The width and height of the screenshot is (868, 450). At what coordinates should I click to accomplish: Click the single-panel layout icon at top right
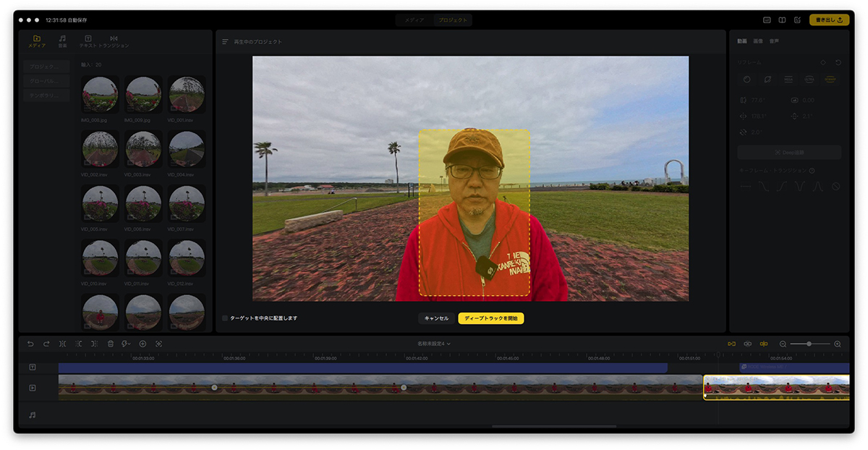[x=767, y=20]
